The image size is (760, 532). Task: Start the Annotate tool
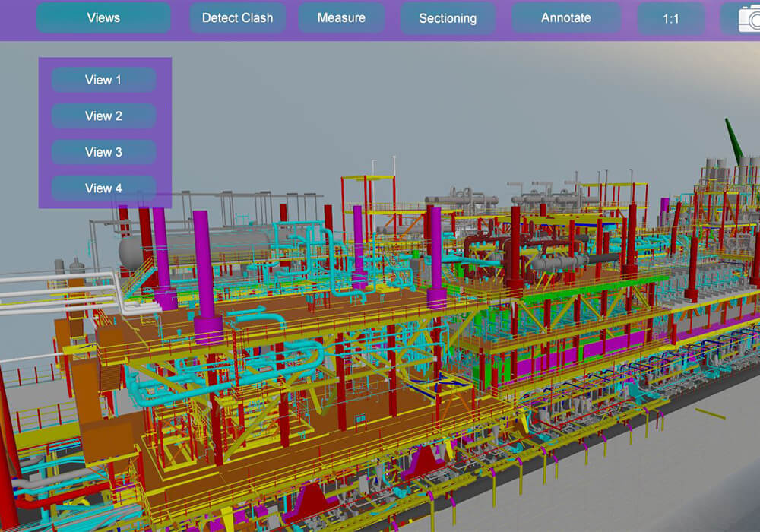click(565, 17)
